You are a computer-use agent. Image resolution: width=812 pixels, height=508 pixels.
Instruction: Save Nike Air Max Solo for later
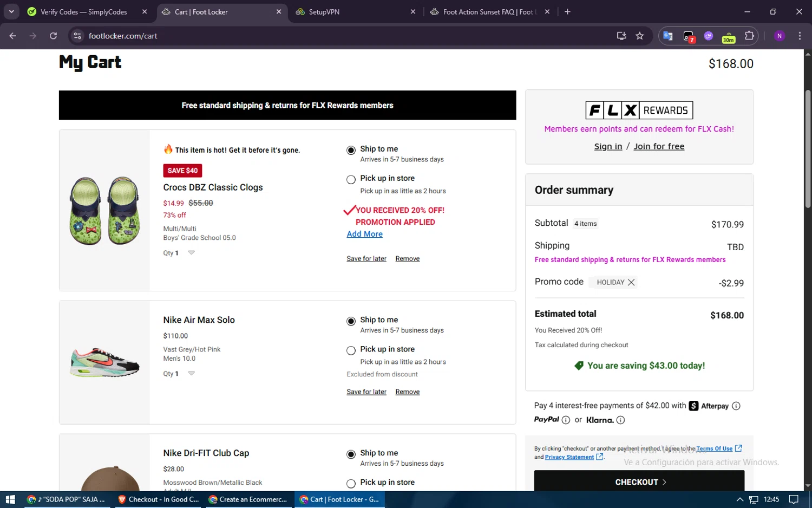click(x=366, y=392)
